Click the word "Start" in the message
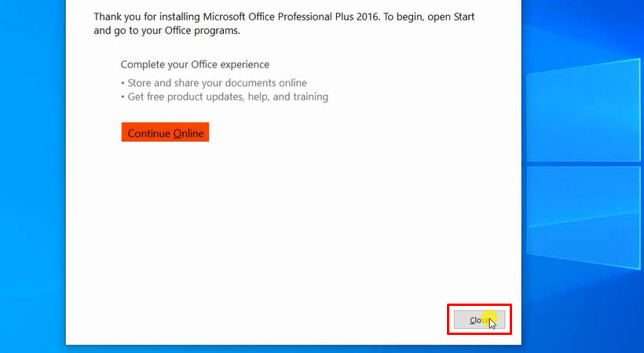Viewport: 644px width, 353px height. point(461,16)
